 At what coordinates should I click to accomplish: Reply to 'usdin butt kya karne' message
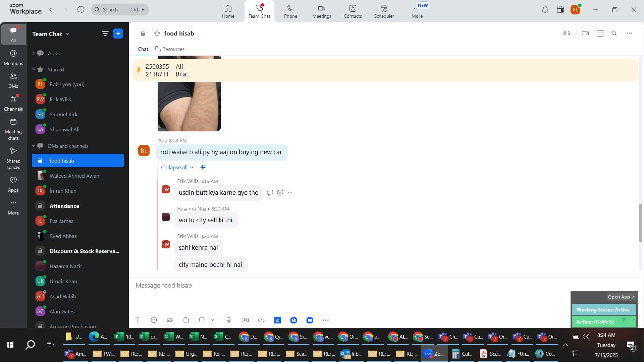pos(270,193)
